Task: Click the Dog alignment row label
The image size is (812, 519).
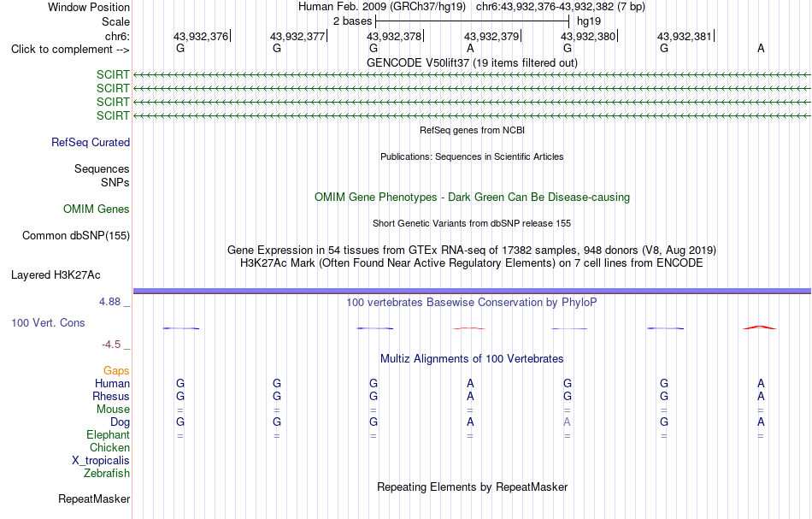Action: pos(120,422)
